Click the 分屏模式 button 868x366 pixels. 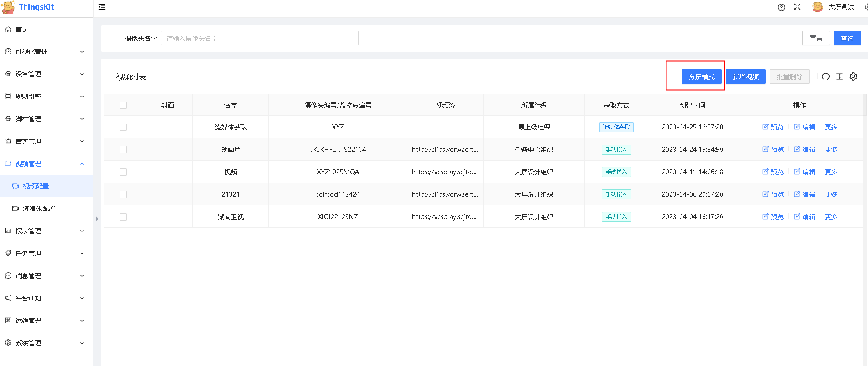[x=701, y=76]
